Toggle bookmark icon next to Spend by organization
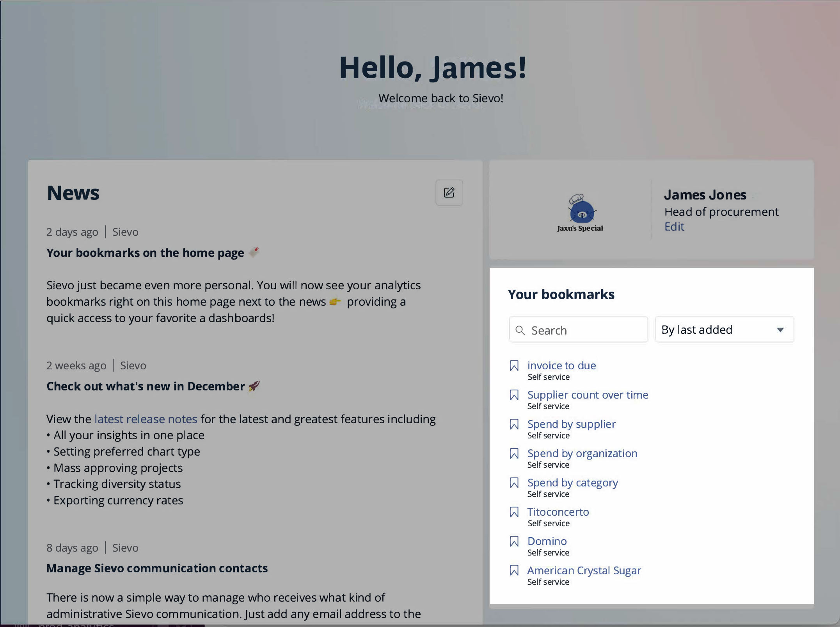 click(514, 454)
